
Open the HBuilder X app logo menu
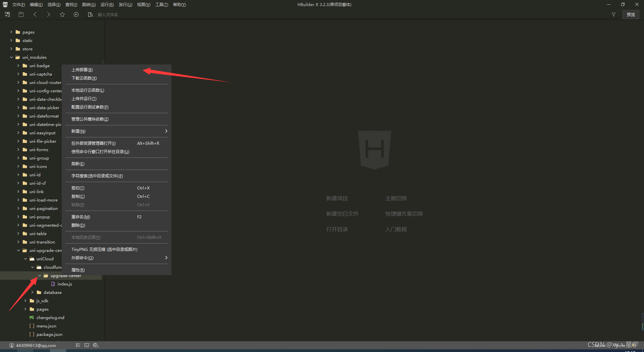pos(5,4)
